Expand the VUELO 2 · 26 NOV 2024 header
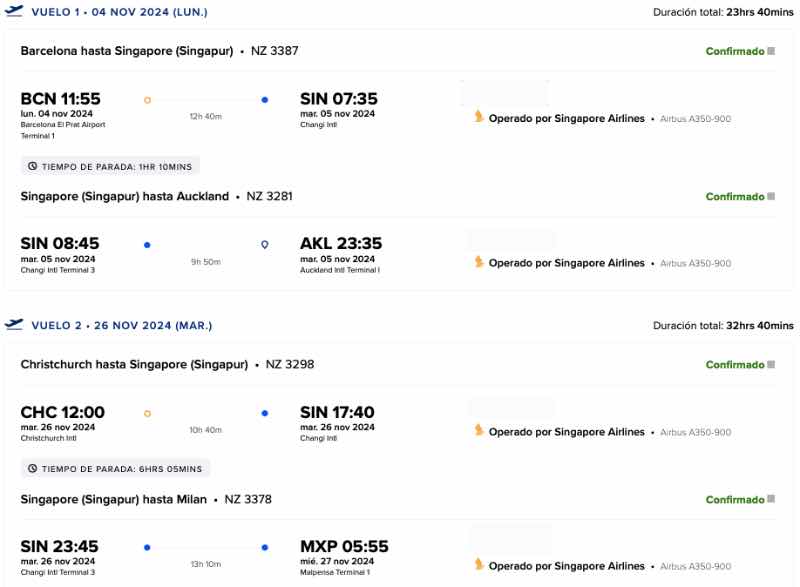 tap(121, 325)
